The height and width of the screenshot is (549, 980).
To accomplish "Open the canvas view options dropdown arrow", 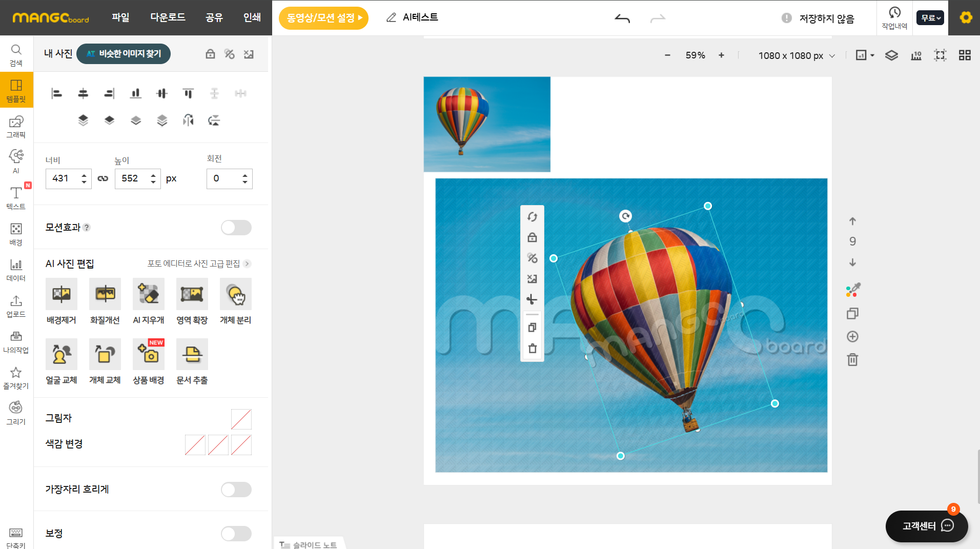I will click(x=872, y=55).
